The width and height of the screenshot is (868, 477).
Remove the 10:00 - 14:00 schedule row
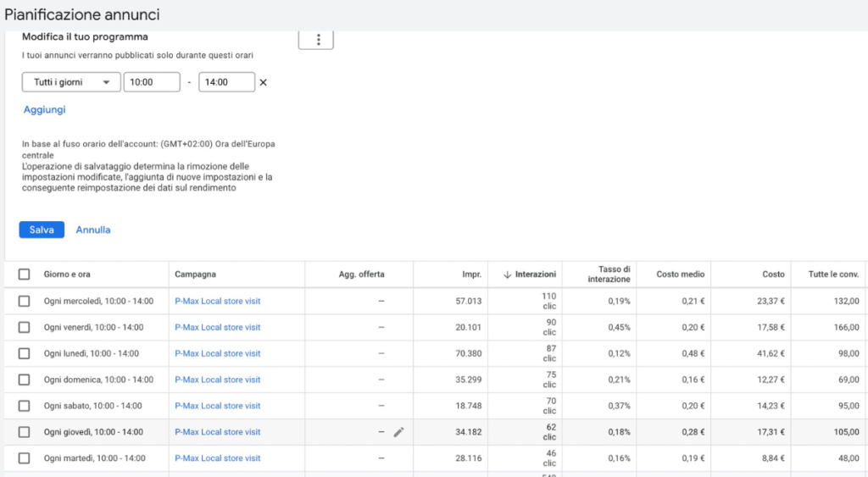pos(264,82)
